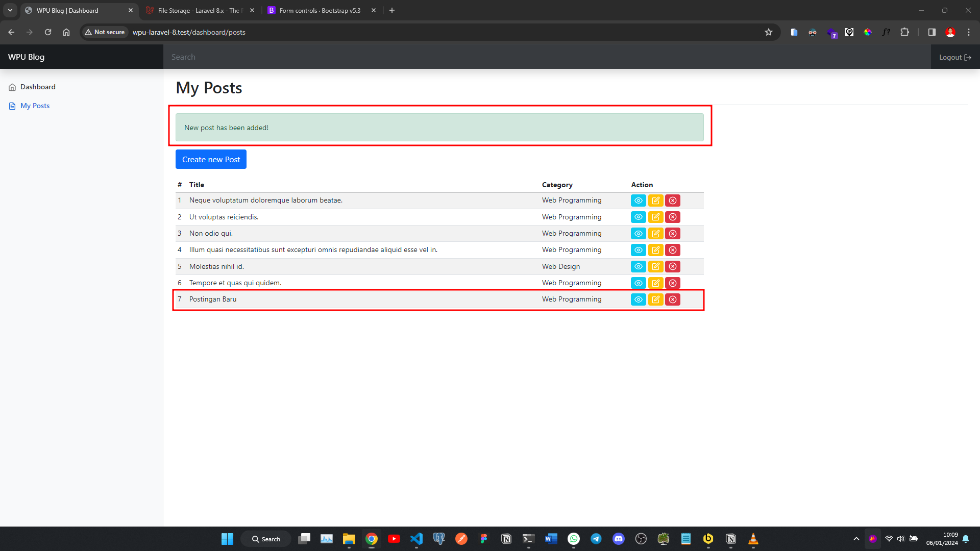Open Chrome extensions puzzle icon

pos(904,32)
